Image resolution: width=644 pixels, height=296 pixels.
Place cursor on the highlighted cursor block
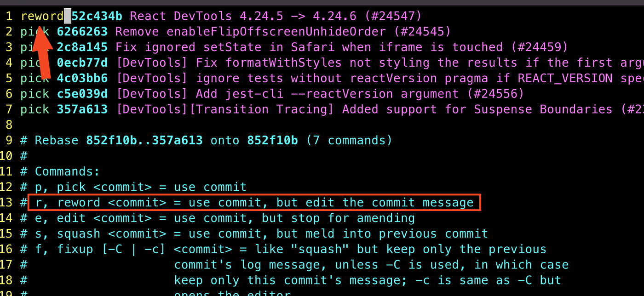point(68,16)
